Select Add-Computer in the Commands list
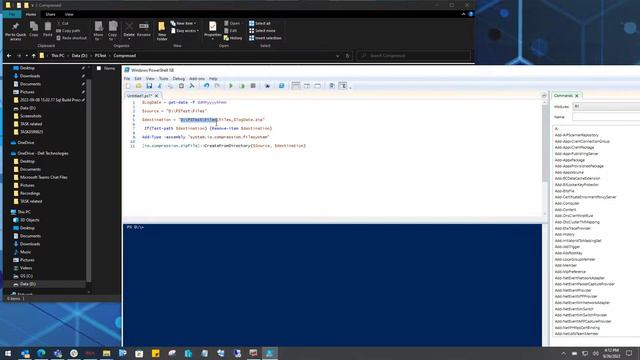This screenshot has width=640, height=360. pos(567,203)
